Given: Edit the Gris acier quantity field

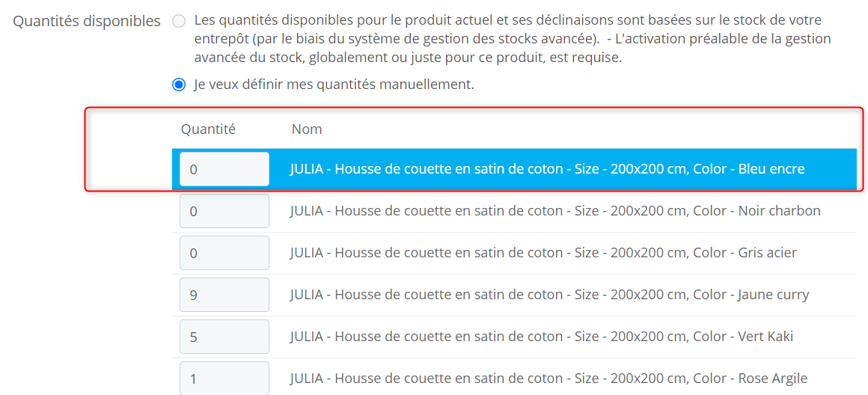Looking at the screenshot, I should pyautogui.click(x=224, y=253).
